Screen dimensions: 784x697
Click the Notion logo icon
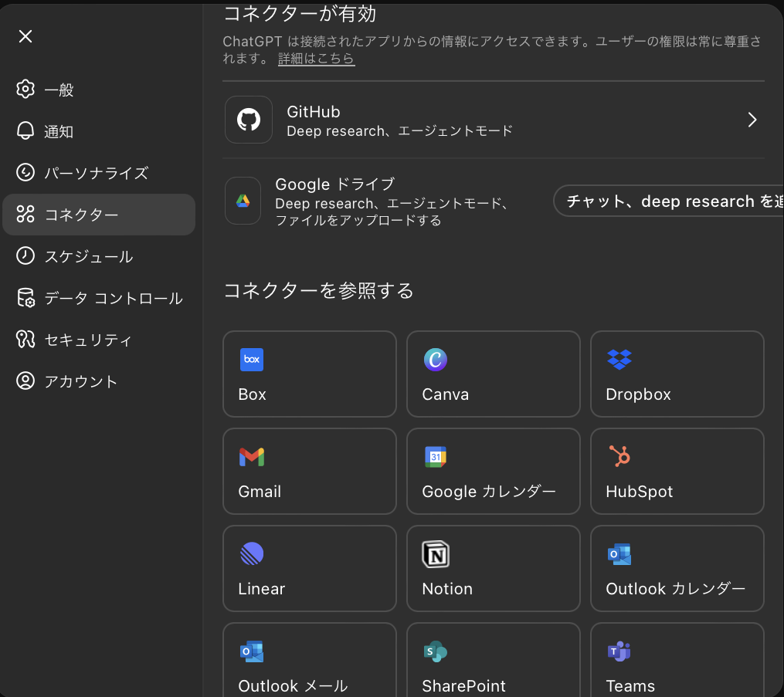point(436,554)
